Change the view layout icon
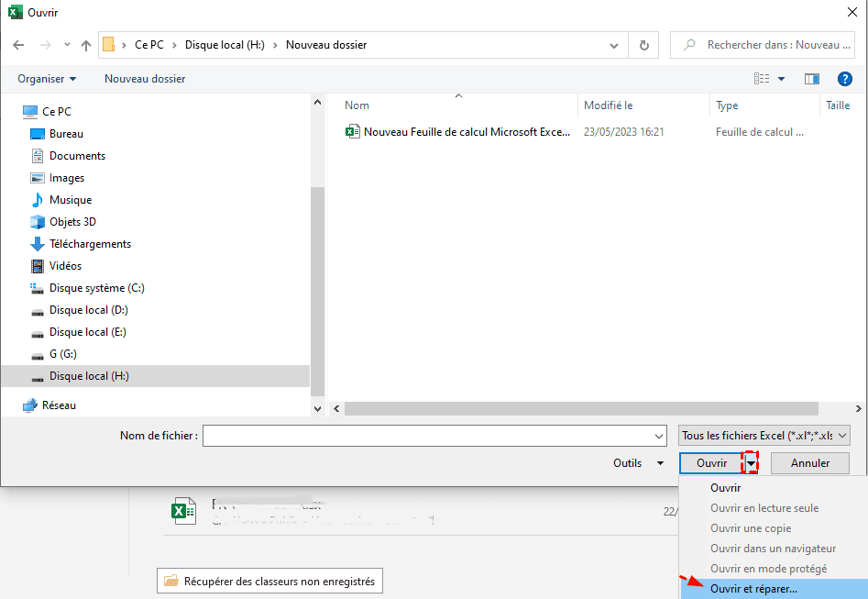This screenshot has width=868, height=599. pyautogui.click(x=762, y=79)
